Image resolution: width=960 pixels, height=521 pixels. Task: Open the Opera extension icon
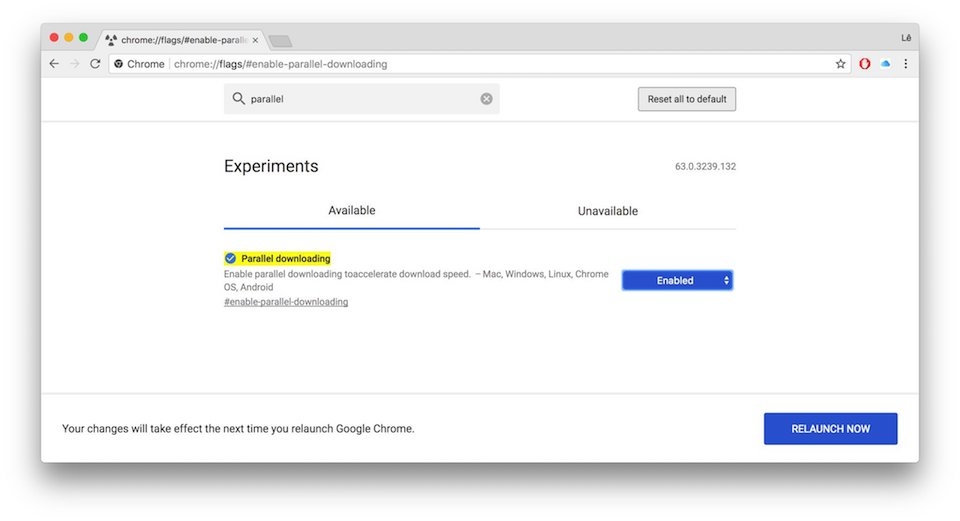coord(864,64)
